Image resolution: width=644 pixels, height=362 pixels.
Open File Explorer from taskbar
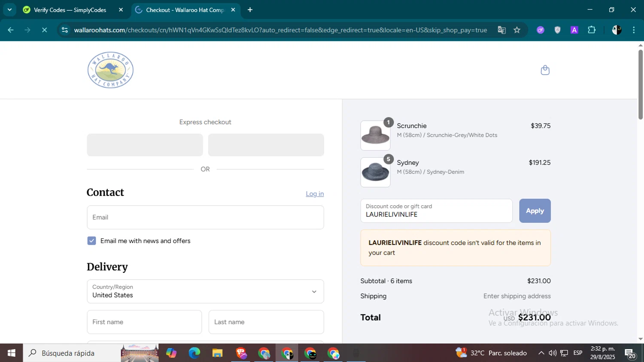point(217,353)
